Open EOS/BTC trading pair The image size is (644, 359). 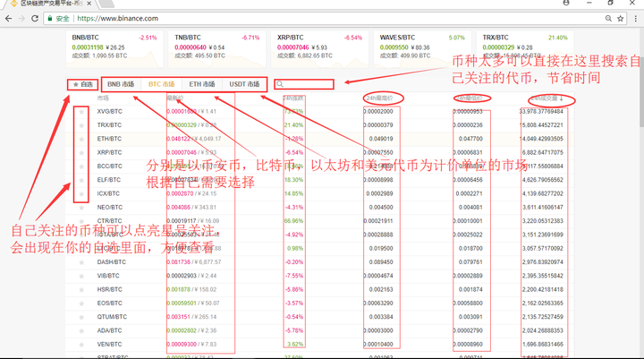[109, 303]
